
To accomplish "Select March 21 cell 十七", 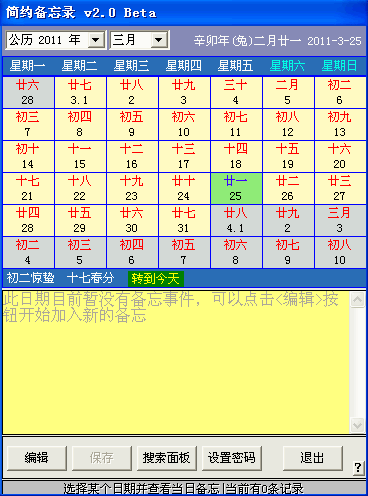I will click(x=28, y=188).
